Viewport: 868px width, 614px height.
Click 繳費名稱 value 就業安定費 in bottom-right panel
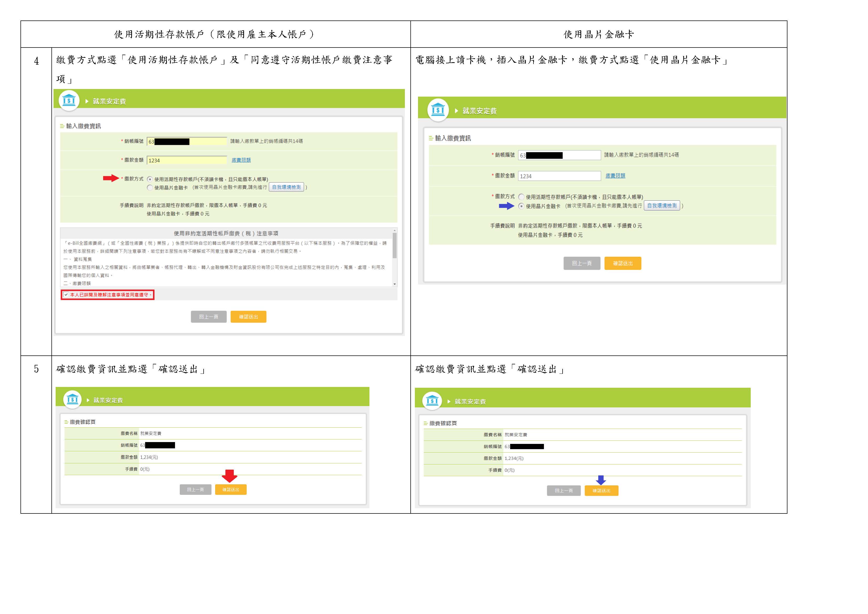point(516,435)
